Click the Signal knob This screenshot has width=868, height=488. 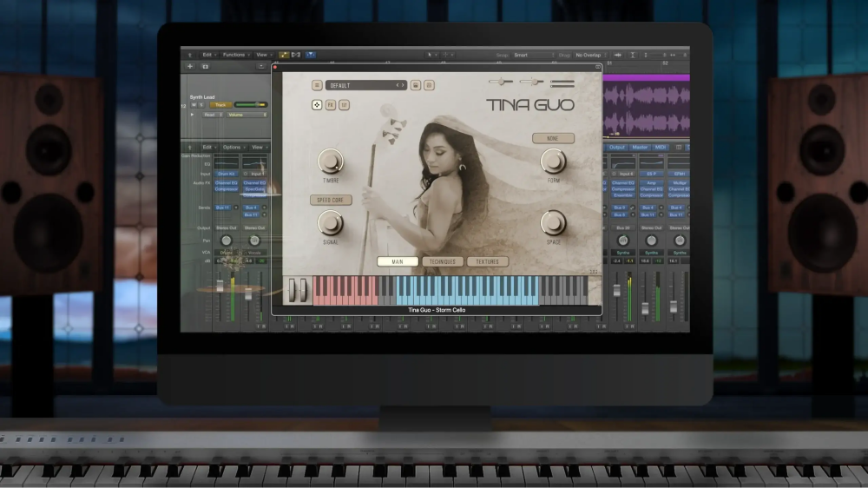[331, 222]
